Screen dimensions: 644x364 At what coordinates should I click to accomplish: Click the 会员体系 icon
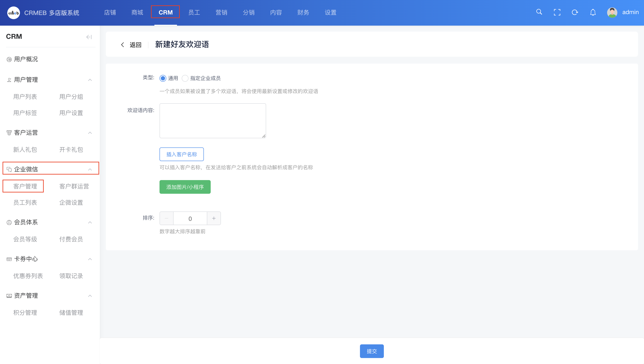[9, 222]
